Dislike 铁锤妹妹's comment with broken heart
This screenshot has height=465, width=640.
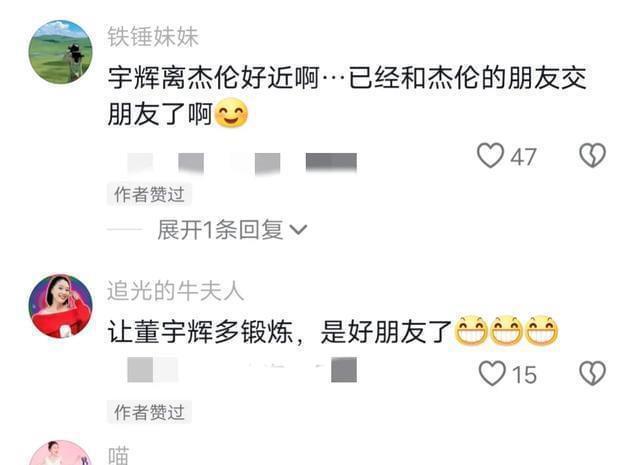(593, 155)
